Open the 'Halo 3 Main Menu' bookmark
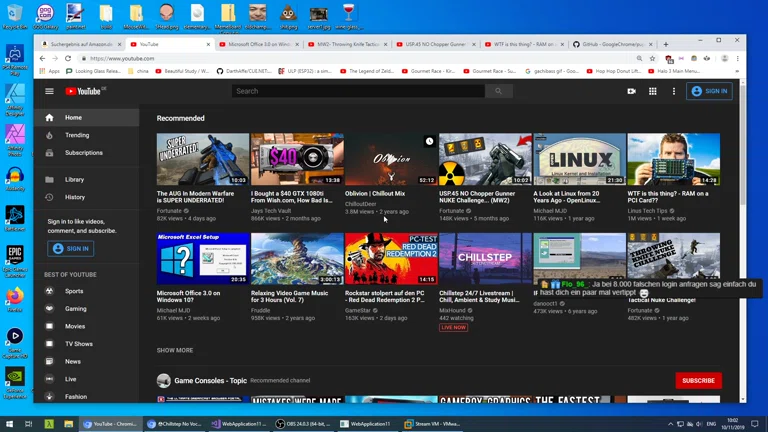 click(674, 71)
